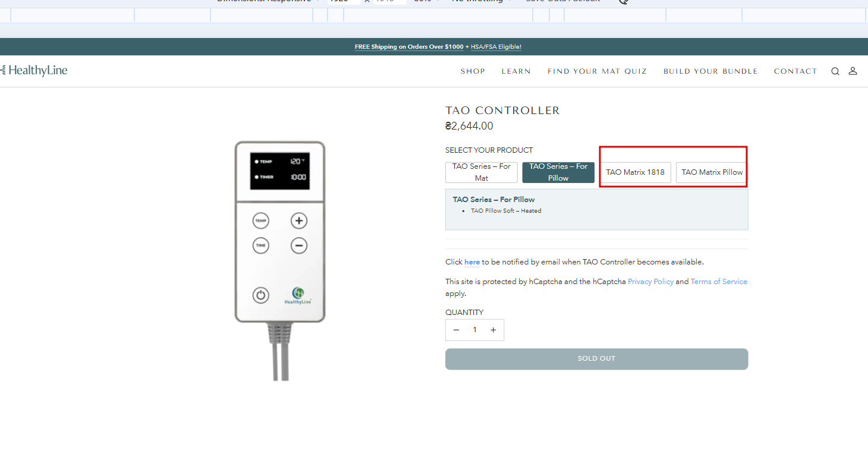The height and width of the screenshot is (457, 868).
Task: Click the TAO Controller product image
Action: 280,260
